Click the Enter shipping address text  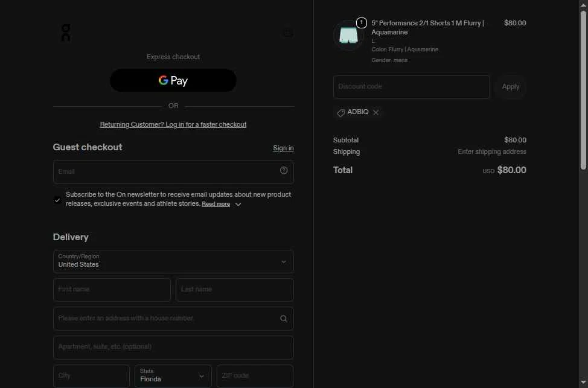coord(491,151)
